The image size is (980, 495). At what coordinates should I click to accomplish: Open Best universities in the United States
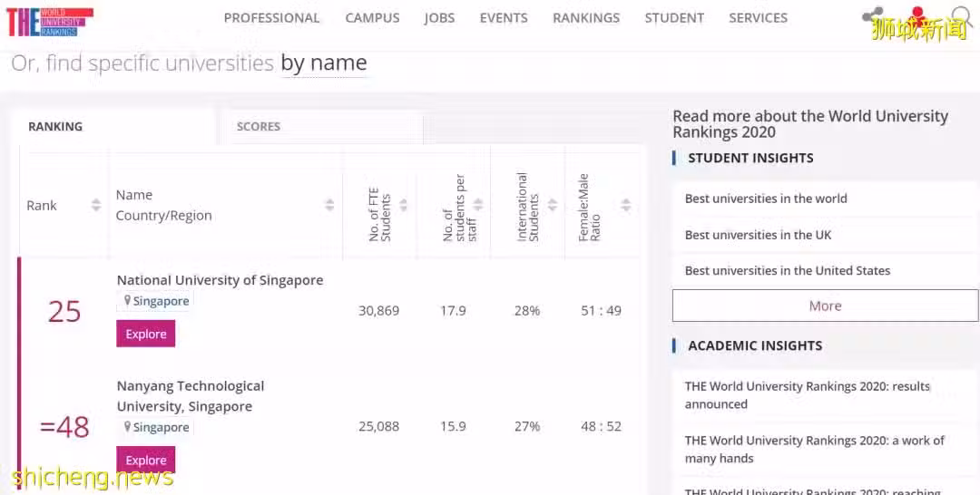pyautogui.click(x=788, y=271)
